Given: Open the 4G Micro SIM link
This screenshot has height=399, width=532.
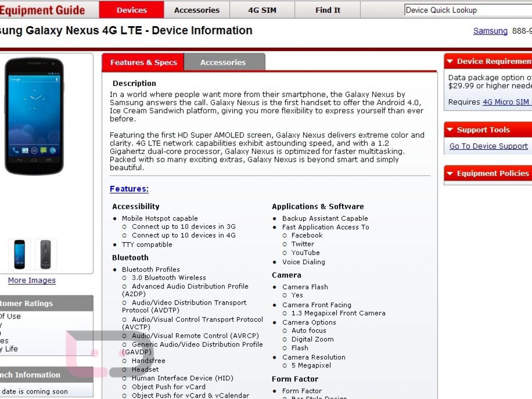Looking at the screenshot, I should [x=505, y=102].
